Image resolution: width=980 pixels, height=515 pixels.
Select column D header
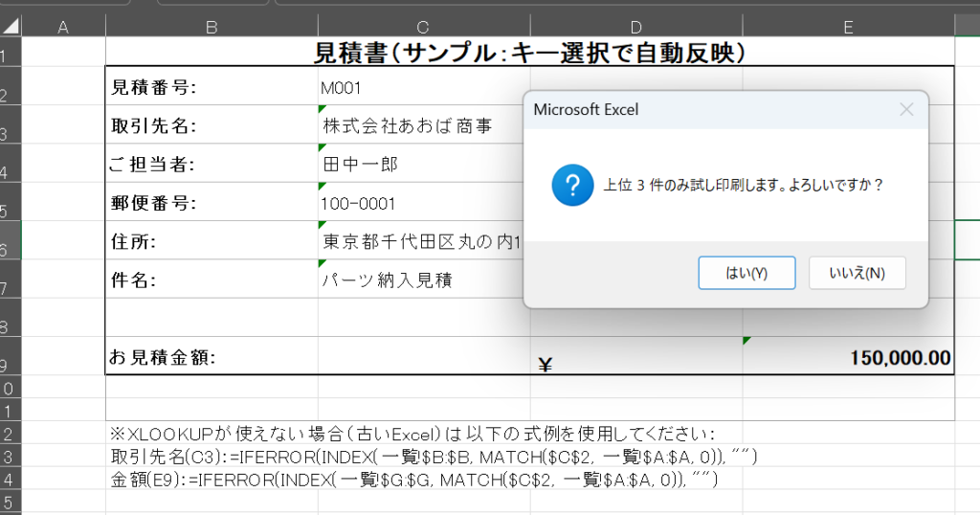[636, 28]
